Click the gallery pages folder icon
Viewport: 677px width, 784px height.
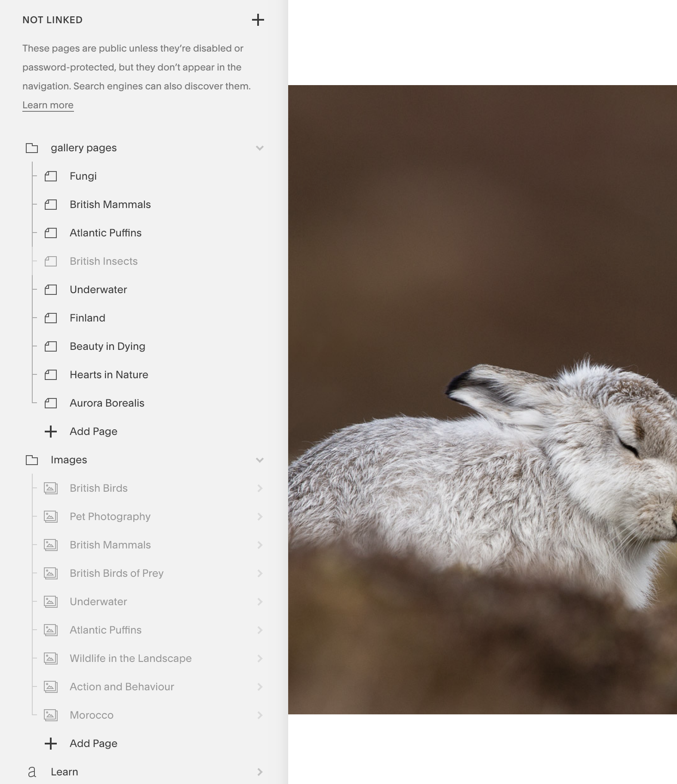click(32, 148)
